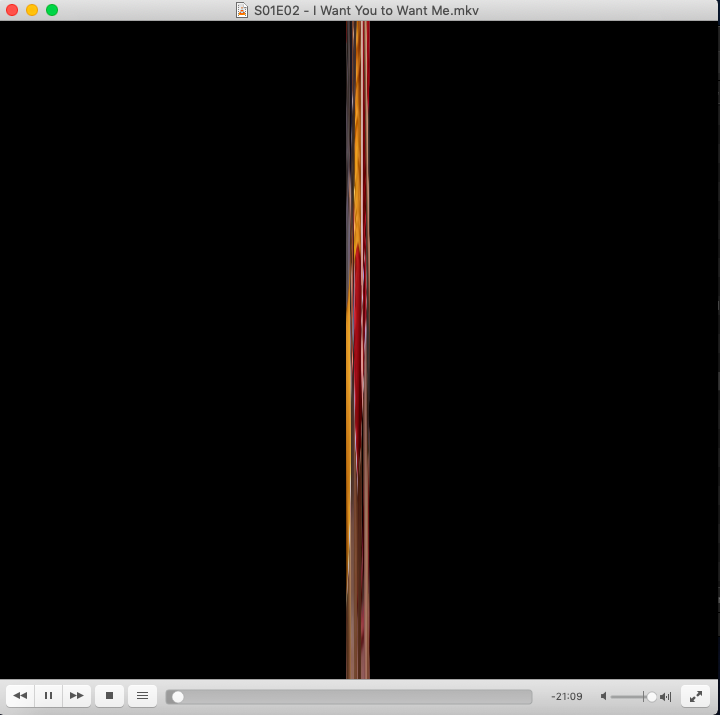The image size is (720, 715).
Task: Adjust the volume slider knob
Action: [x=652, y=697]
